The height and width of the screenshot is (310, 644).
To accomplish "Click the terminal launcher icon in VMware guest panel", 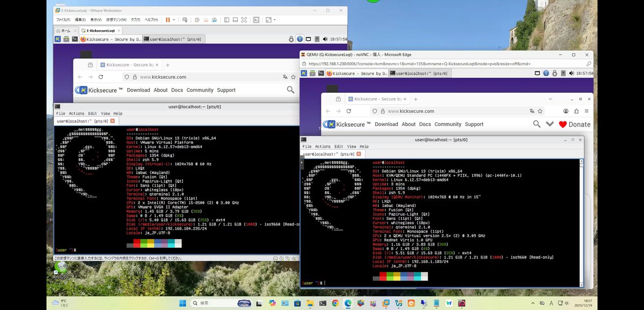I will coord(75,39).
